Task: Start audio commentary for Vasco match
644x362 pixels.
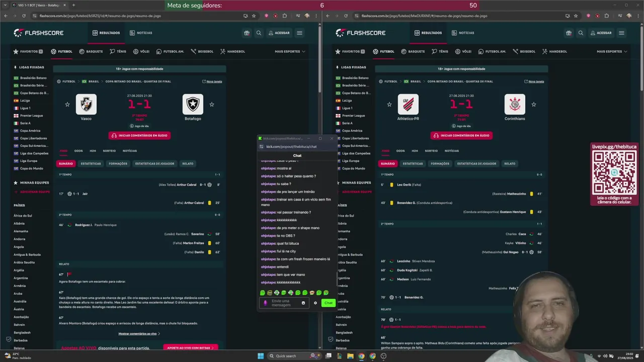Action: tap(139, 135)
